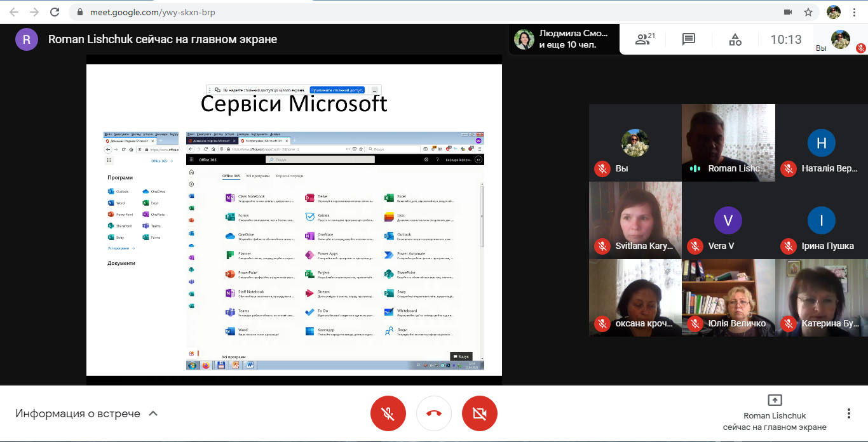The height and width of the screenshot is (442, 868).
Task: Toggle your camera with the red camera button
Action: (x=480, y=413)
